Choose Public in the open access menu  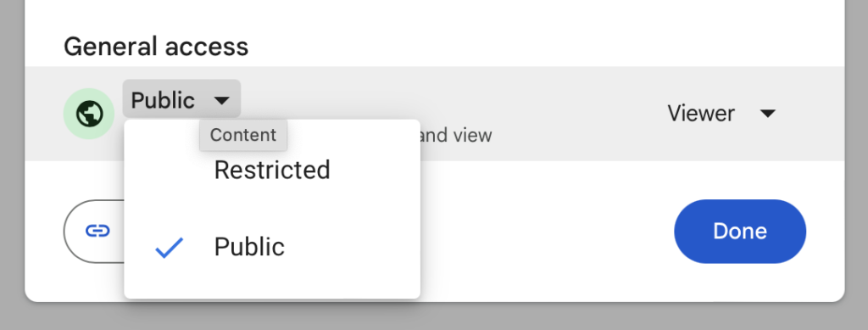click(x=272, y=247)
